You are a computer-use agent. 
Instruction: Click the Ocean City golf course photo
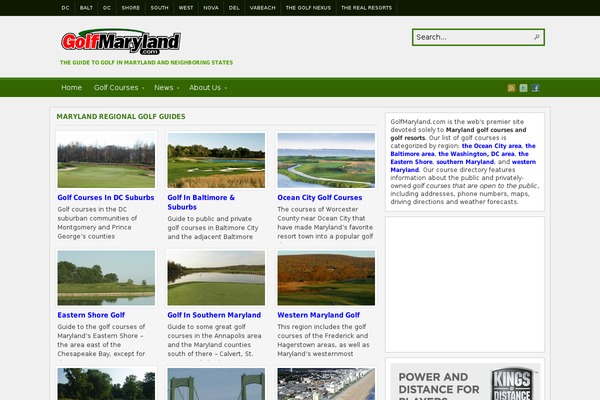(x=326, y=160)
